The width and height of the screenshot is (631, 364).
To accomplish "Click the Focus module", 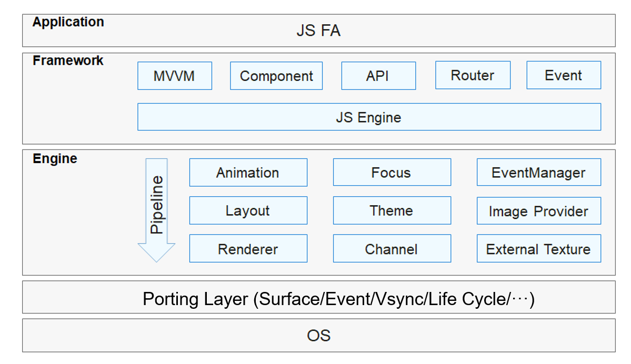I will click(x=392, y=173).
